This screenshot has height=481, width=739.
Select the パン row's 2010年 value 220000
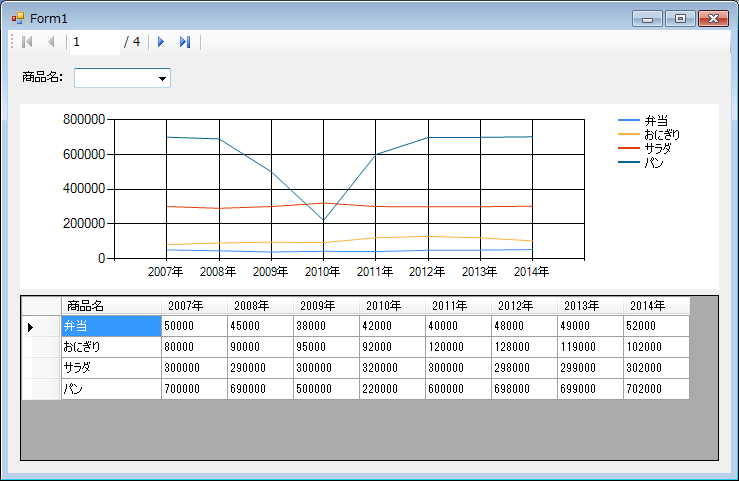(392, 389)
